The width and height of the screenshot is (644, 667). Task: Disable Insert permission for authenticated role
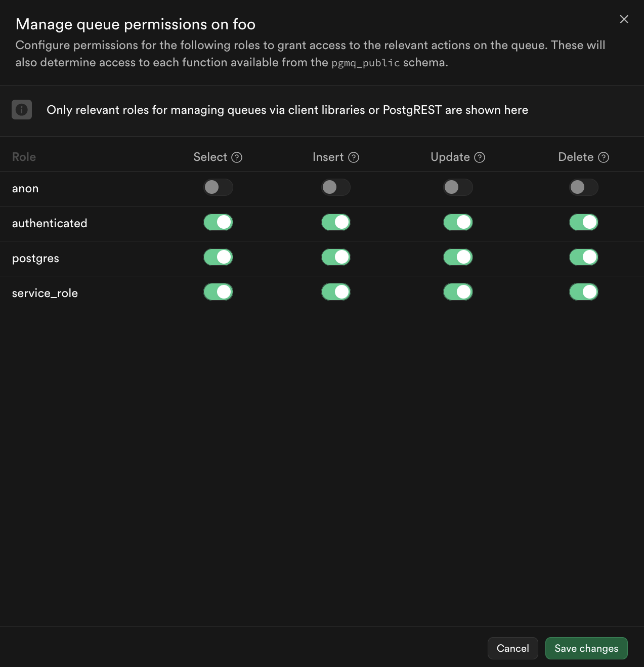336,222
